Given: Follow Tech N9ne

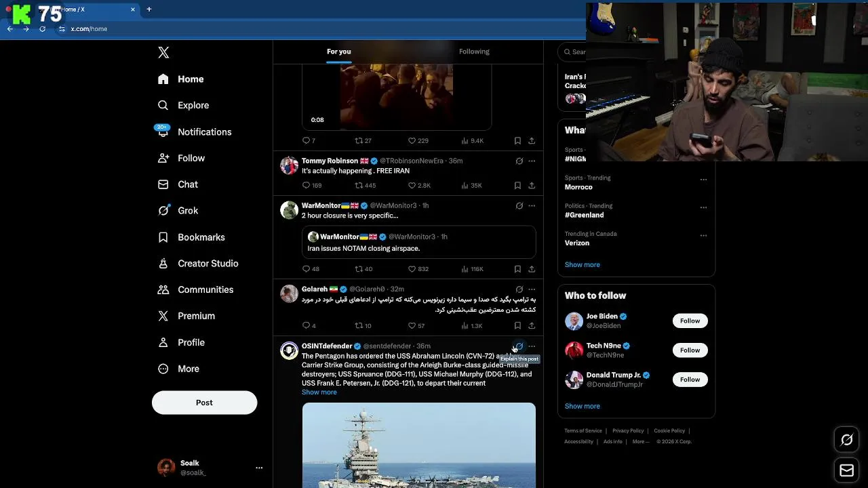Looking at the screenshot, I should (690, 350).
